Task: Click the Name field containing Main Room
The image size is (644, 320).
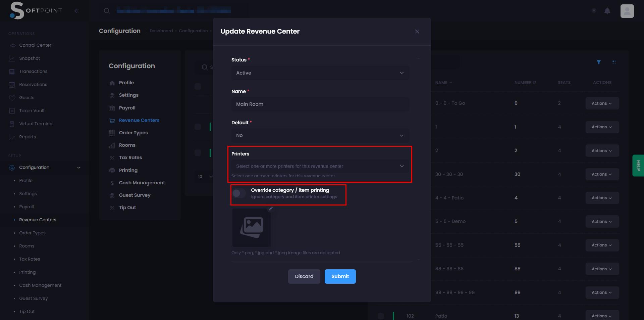Action: (x=320, y=104)
